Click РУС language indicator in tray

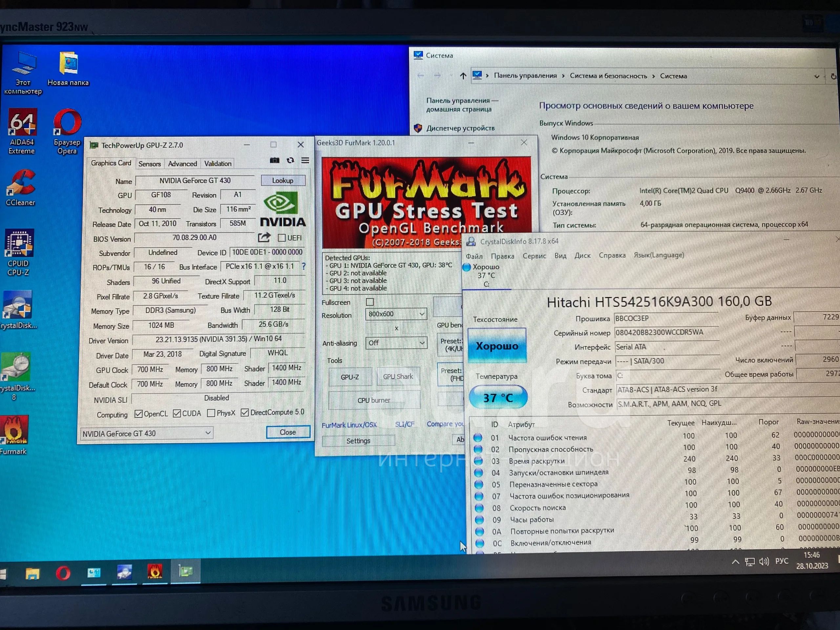(x=782, y=561)
